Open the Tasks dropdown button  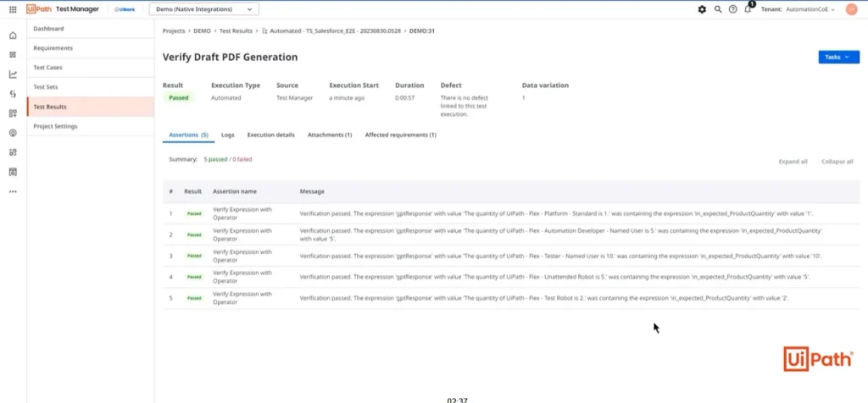pos(838,57)
